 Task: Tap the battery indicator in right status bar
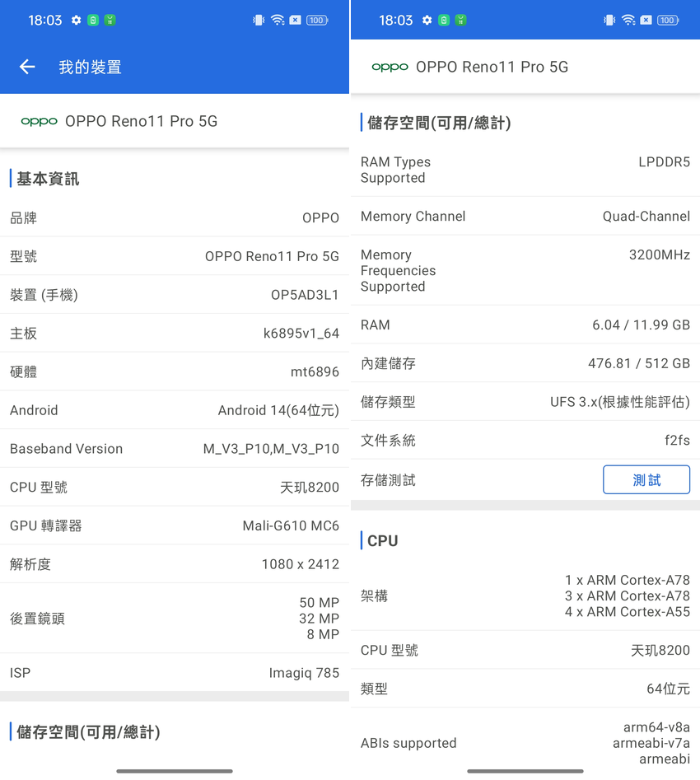[x=668, y=21]
